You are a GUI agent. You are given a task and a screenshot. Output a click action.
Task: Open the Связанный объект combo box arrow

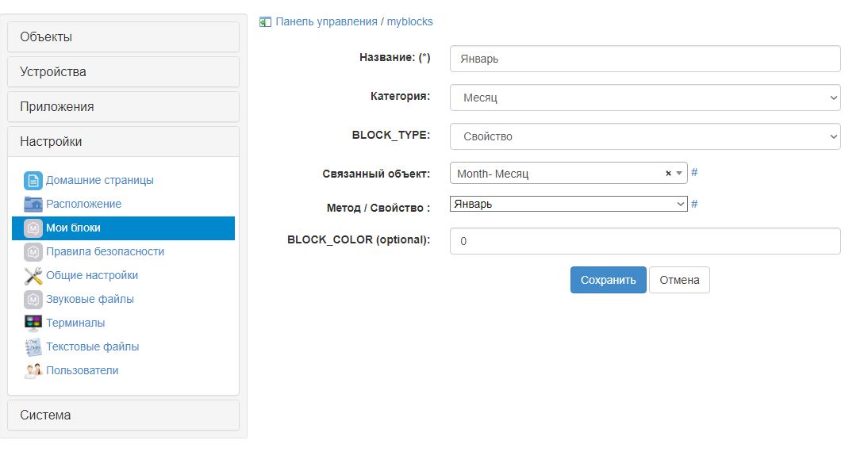coord(679,173)
